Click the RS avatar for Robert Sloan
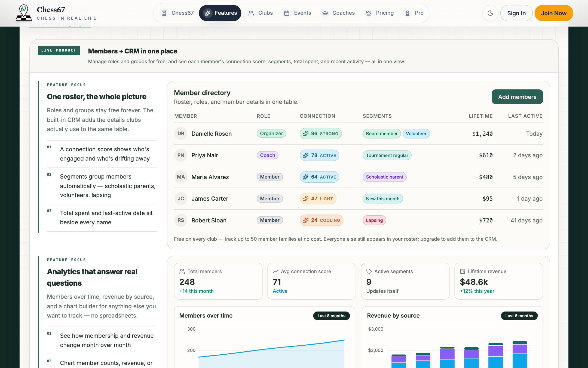The image size is (588, 368). pos(181,220)
